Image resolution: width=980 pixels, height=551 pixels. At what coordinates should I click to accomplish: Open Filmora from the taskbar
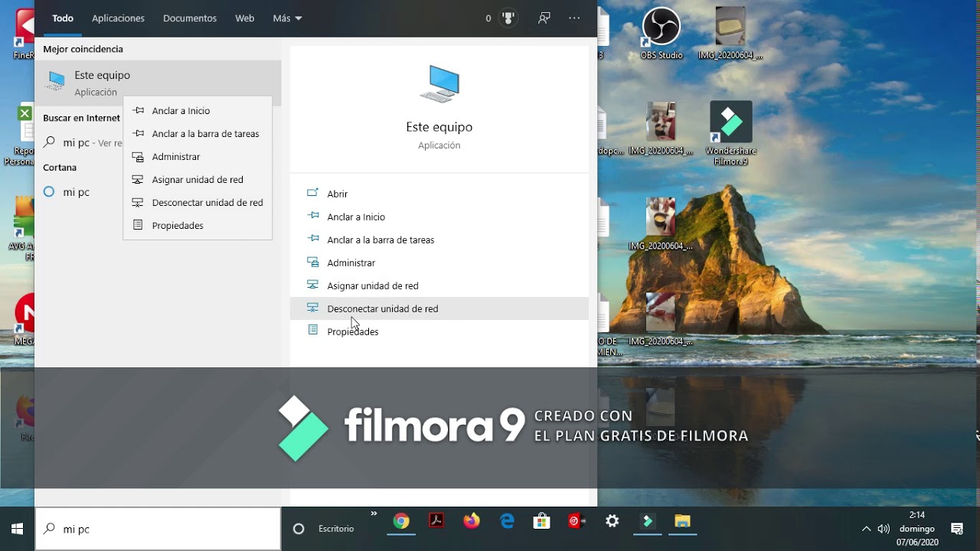click(x=648, y=522)
